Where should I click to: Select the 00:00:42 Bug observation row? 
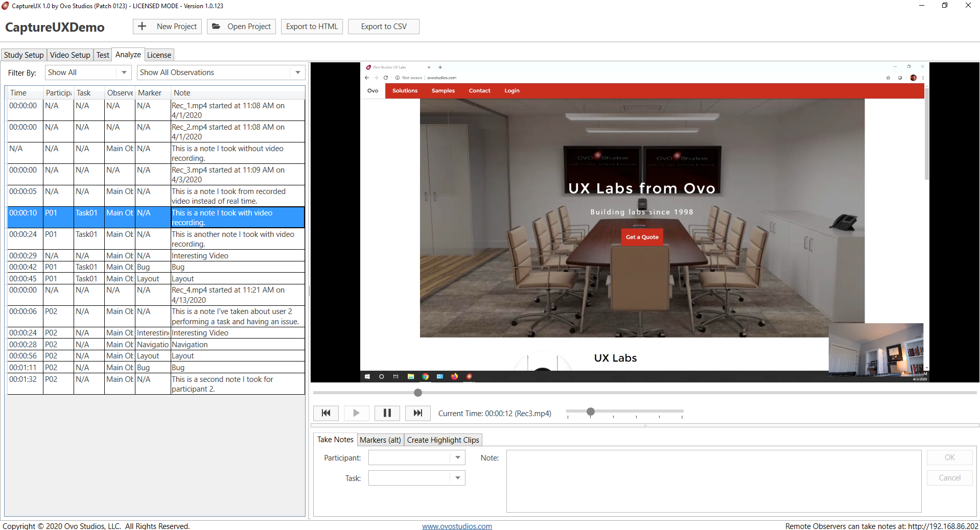coord(155,267)
